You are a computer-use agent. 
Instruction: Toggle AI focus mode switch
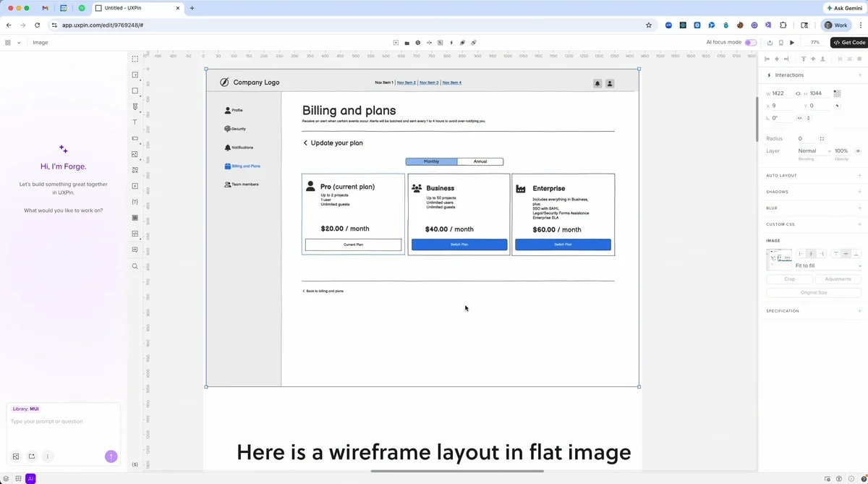coord(751,43)
